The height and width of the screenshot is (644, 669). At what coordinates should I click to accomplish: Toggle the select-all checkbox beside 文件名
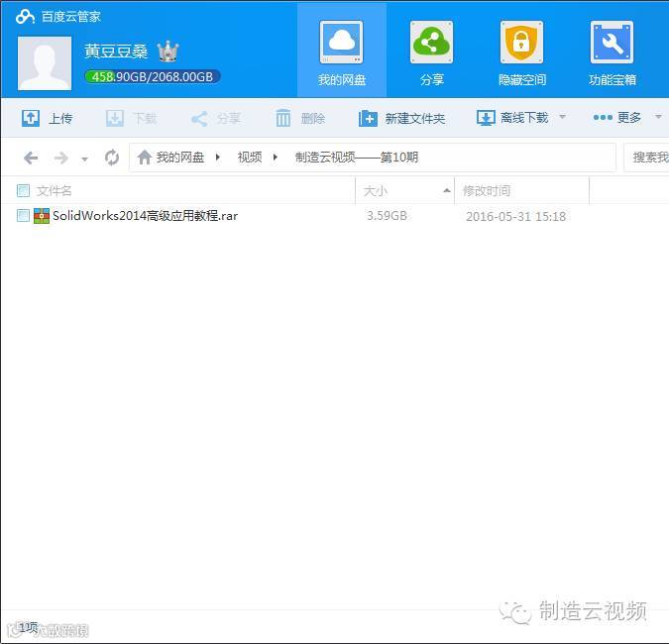[23, 190]
